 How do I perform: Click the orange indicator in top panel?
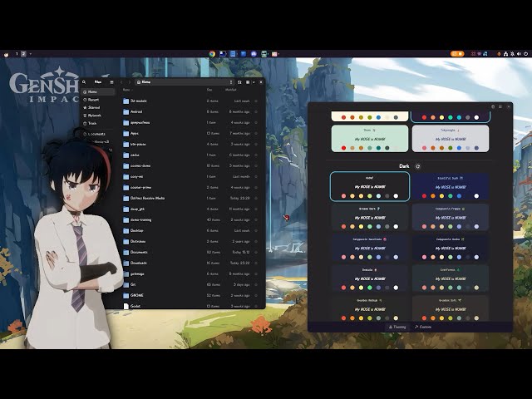[x=457, y=53]
